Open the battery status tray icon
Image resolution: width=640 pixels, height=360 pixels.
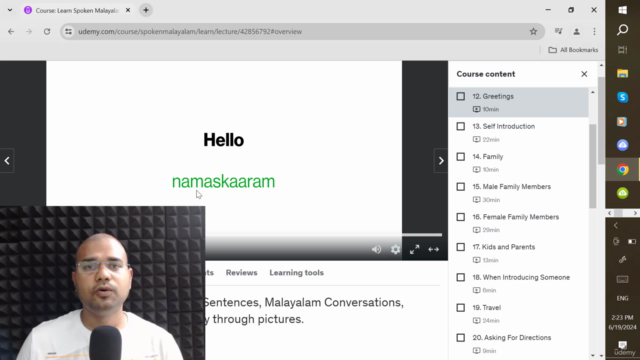[x=632, y=242]
